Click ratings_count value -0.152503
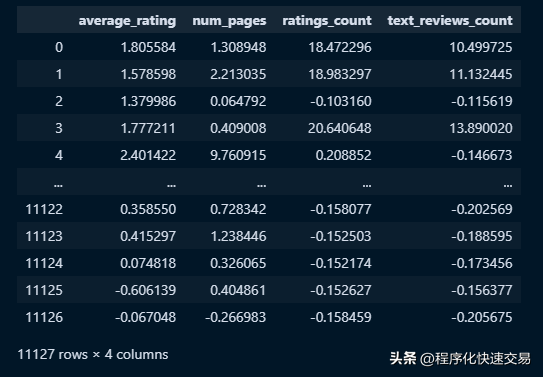The height and width of the screenshot is (377, 543). click(341, 236)
